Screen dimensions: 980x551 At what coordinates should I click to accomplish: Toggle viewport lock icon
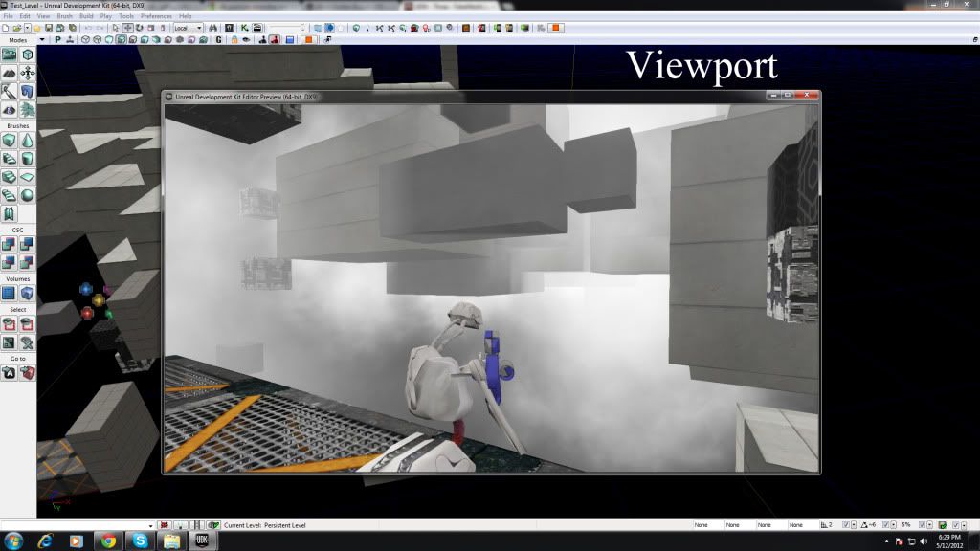(234, 39)
